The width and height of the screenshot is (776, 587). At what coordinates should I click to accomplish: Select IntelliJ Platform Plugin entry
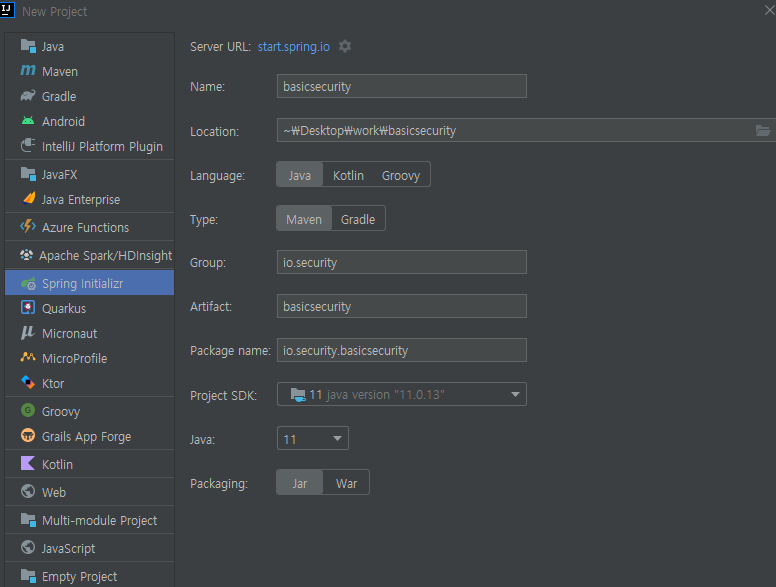[90, 146]
